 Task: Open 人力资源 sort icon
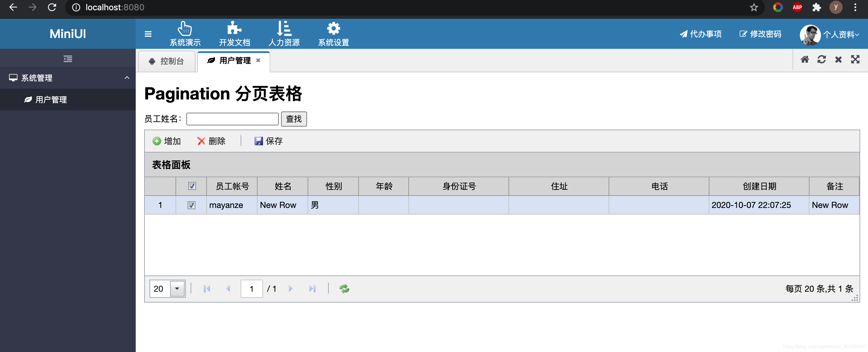[284, 29]
